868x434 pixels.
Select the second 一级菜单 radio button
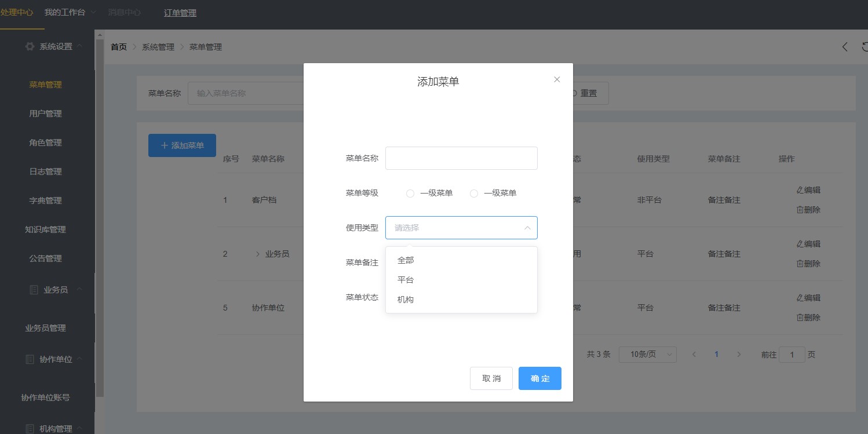click(474, 194)
